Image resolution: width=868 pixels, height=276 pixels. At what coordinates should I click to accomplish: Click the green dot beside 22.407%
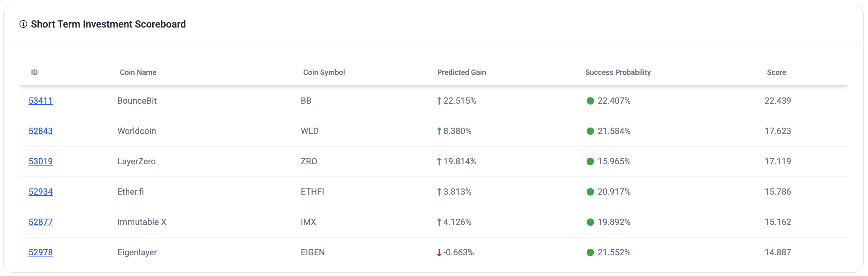pyautogui.click(x=590, y=101)
